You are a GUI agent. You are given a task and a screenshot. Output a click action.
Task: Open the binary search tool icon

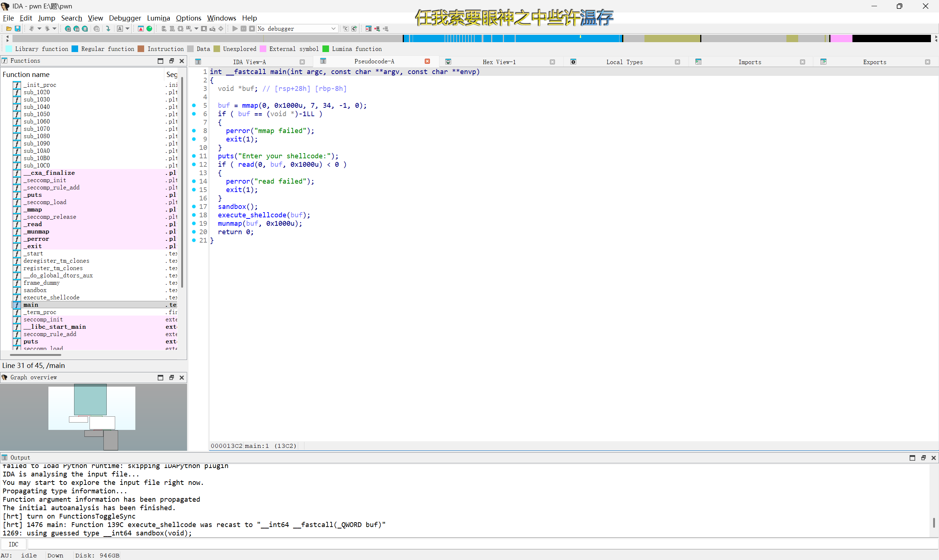[x=68, y=28]
